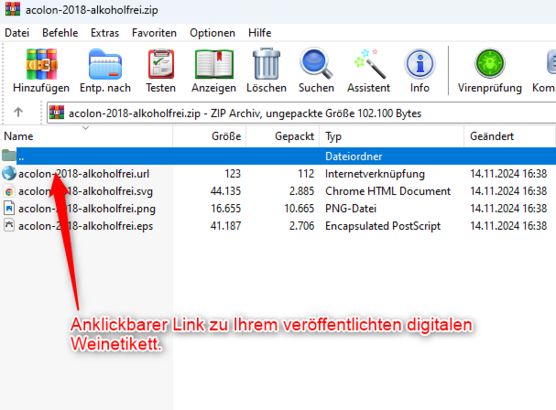Click the date cell of the .url row
This screenshot has width=556, height=410.
pyautogui.click(x=508, y=174)
